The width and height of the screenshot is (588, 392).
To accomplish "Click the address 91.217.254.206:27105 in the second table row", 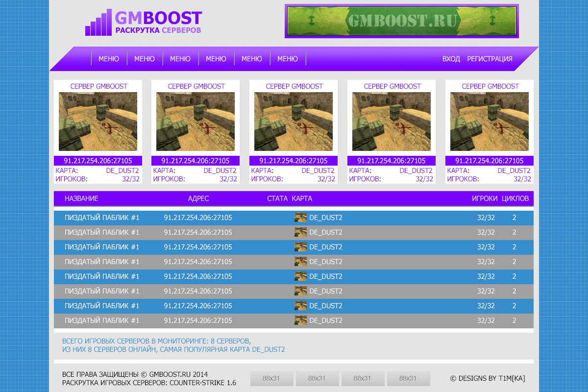I will 198,232.
